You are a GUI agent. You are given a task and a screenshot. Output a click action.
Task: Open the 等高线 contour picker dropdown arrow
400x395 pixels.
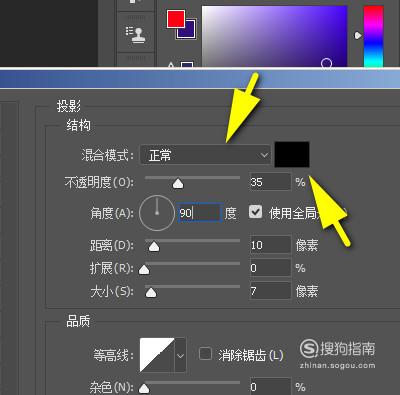click(x=180, y=355)
